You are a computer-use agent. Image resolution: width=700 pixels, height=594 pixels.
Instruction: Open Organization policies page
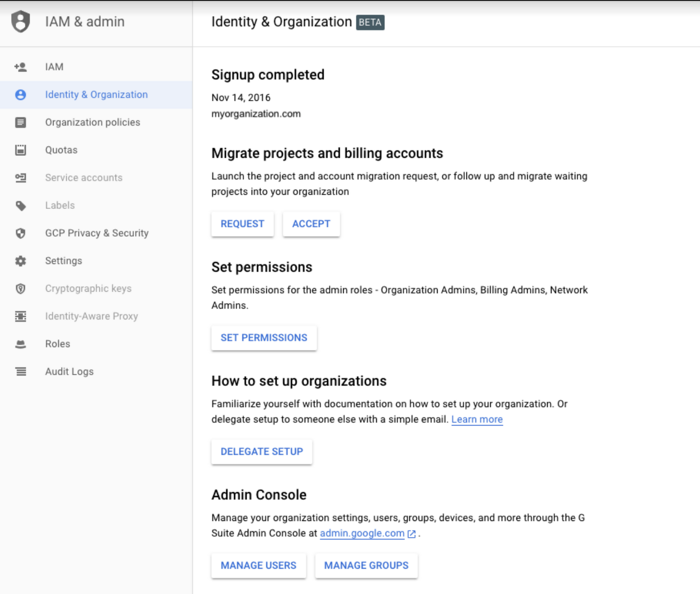(96, 122)
